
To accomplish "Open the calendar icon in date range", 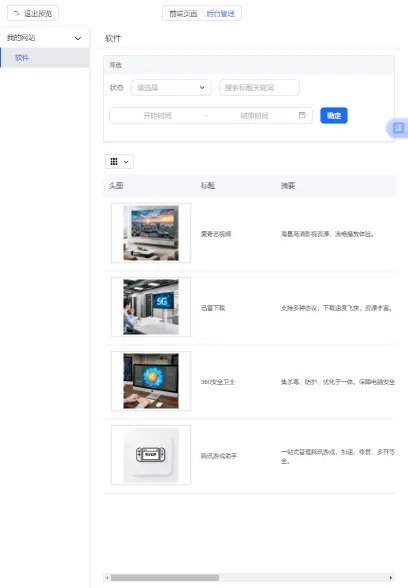I will (302, 115).
